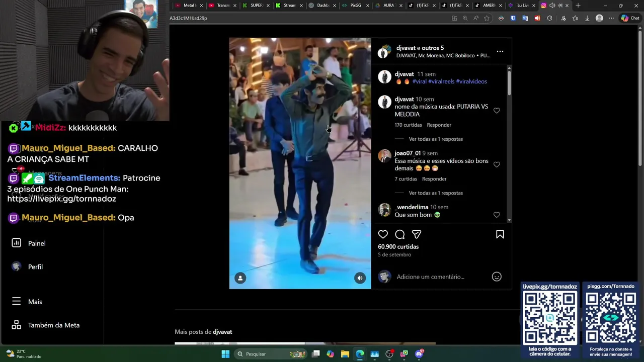Like _wenderlima's 'Que som bom' comment
This screenshot has height=362, width=644.
coord(497,215)
